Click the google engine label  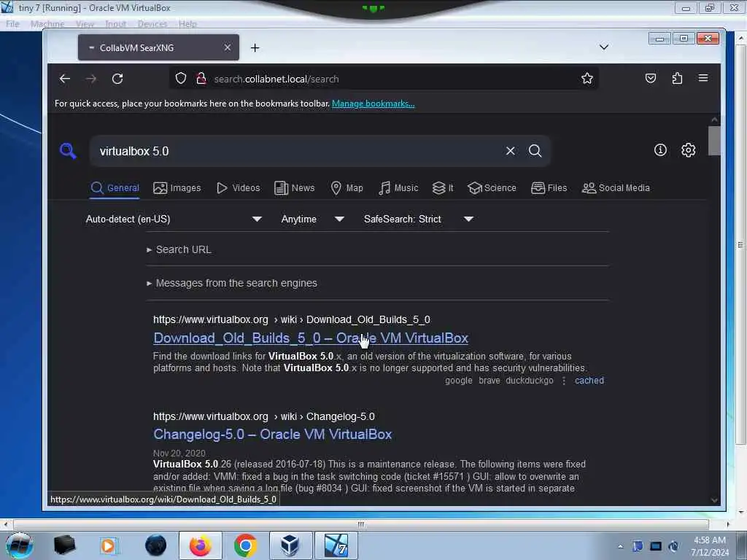pyautogui.click(x=459, y=381)
